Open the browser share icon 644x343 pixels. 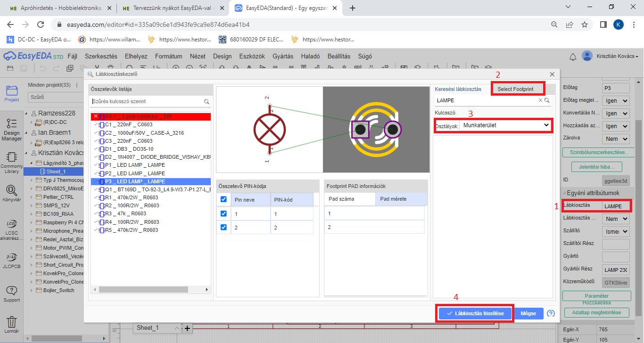pos(570,24)
